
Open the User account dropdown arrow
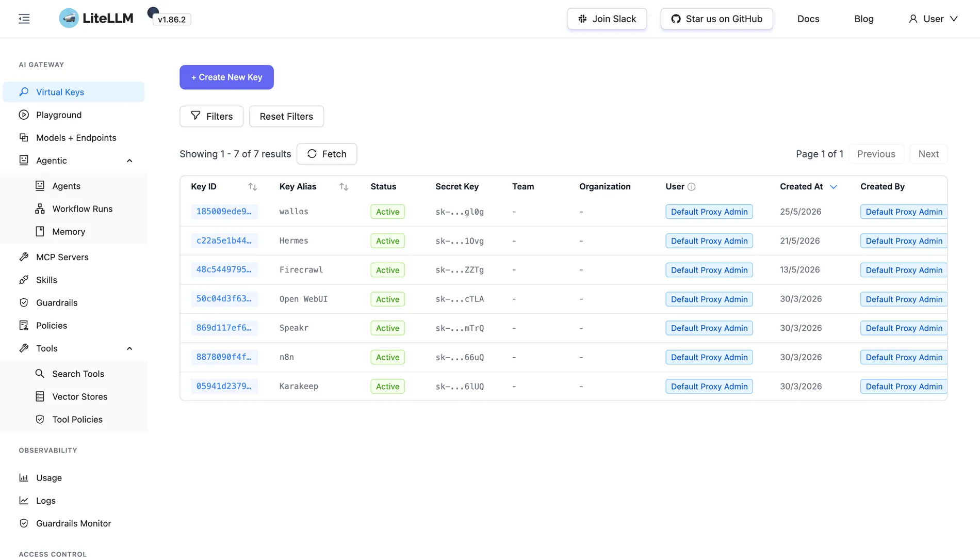click(x=954, y=19)
